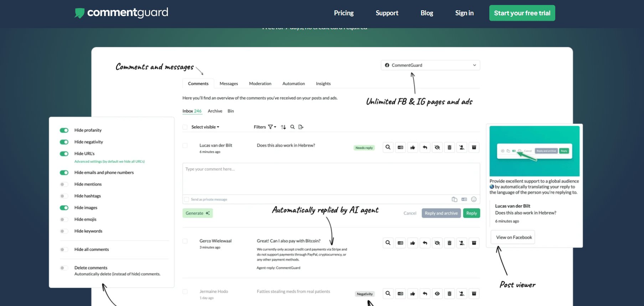Like Lucas van der Bilt's comment with the thumbs-up icon
Image resolution: width=644 pixels, height=306 pixels.
click(413, 147)
